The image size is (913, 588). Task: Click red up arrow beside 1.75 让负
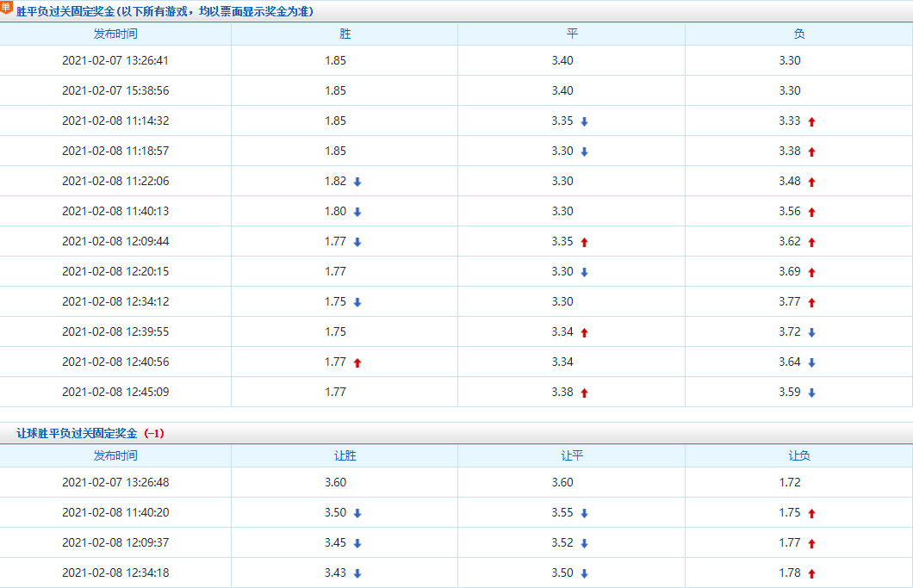[811, 513]
